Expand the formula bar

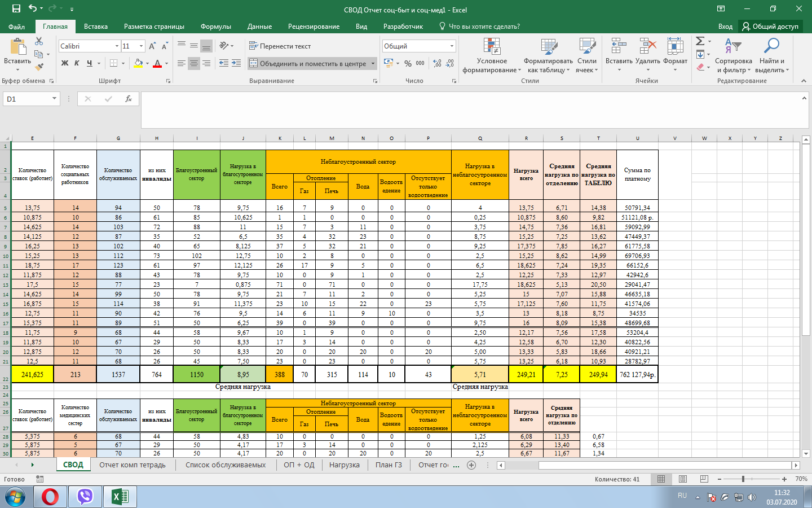point(804,98)
